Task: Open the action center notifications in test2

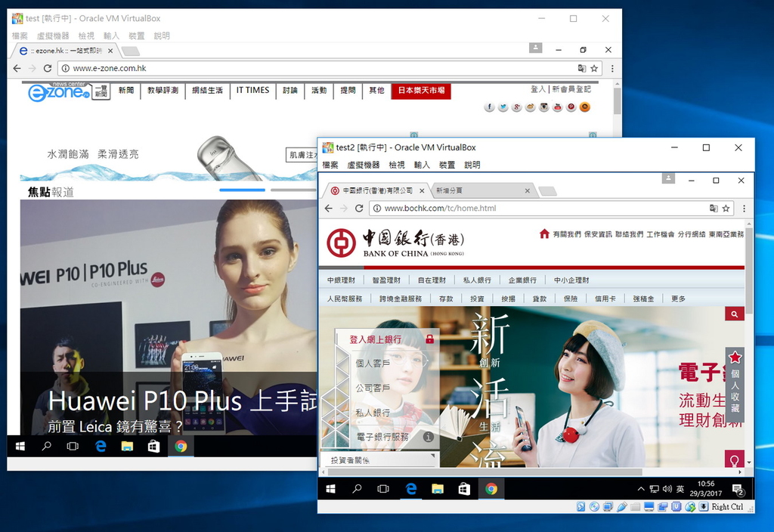Action: pyautogui.click(x=738, y=489)
